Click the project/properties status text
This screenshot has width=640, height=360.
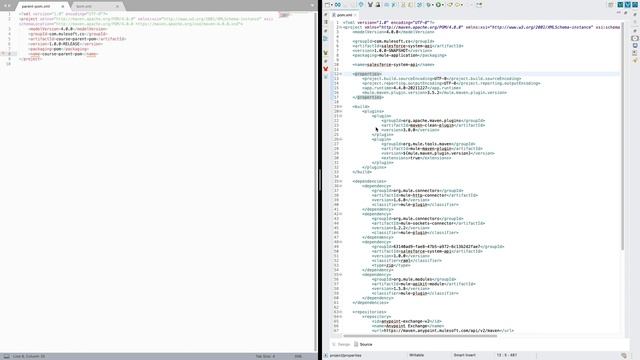345,356
